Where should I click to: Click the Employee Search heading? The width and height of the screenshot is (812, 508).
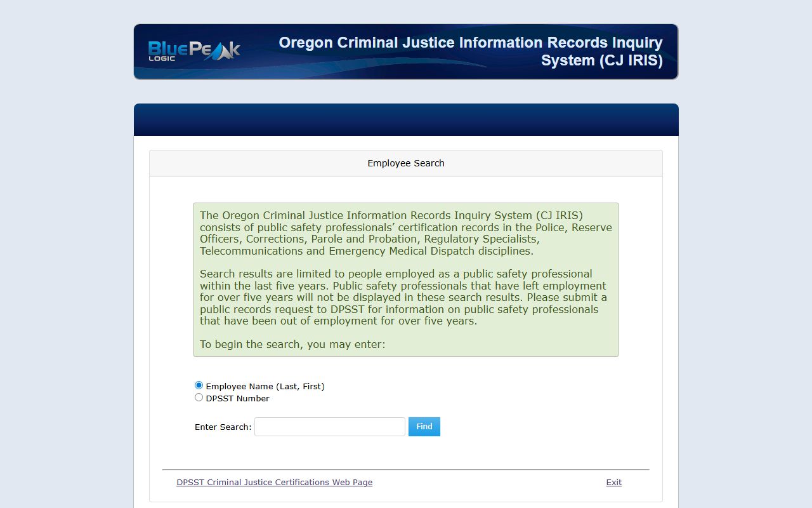click(x=406, y=163)
